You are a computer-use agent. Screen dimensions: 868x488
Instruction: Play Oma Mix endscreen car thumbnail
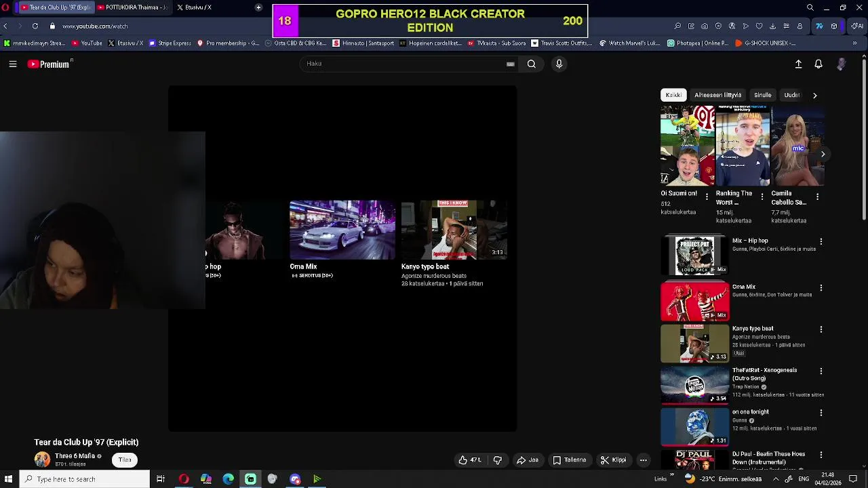pos(342,230)
